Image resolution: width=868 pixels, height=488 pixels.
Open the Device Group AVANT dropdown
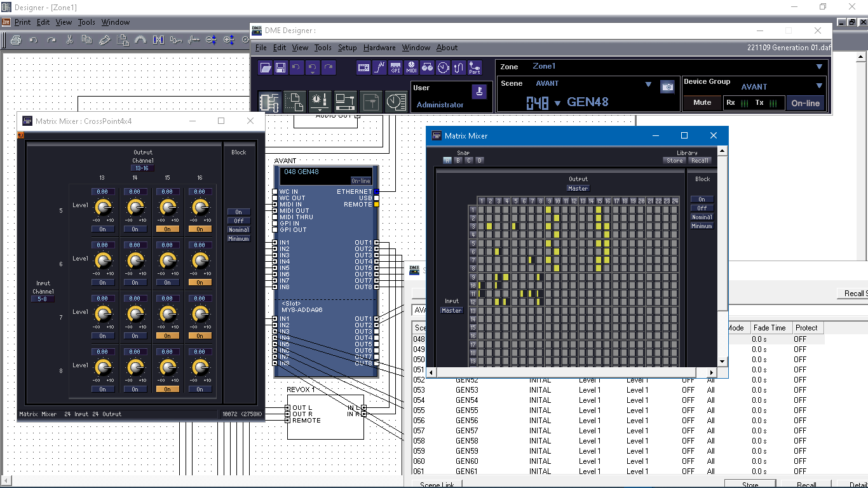pyautogui.click(x=819, y=86)
